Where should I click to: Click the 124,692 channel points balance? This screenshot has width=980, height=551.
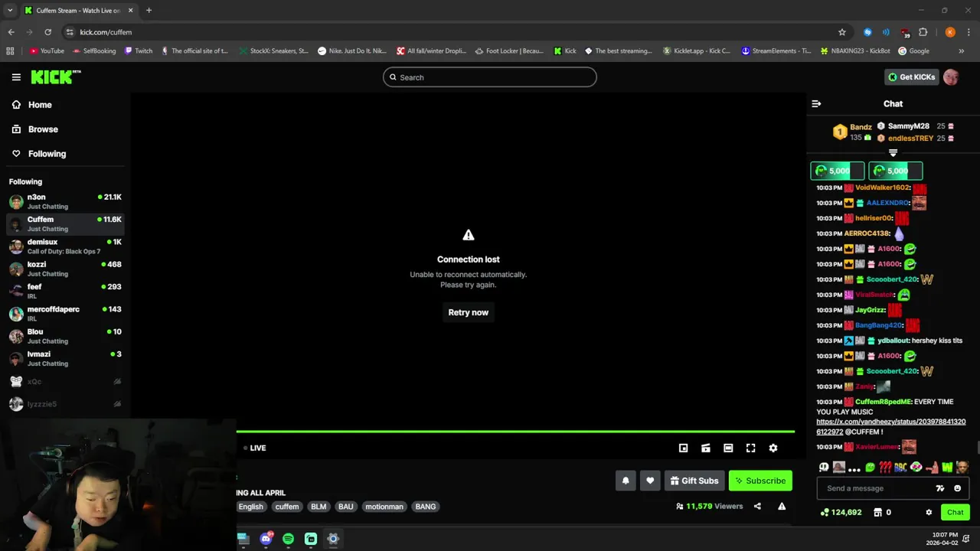coord(841,513)
